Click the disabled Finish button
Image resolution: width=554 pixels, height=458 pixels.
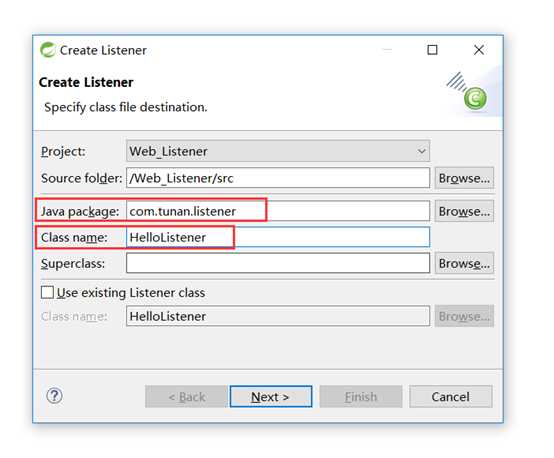click(361, 397)
